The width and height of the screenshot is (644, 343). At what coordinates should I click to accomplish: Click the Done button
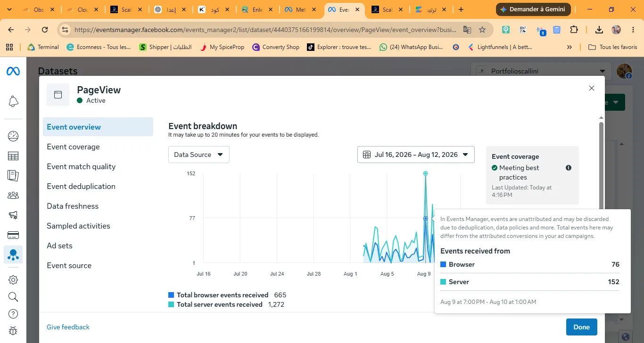(x=581, y=327)
